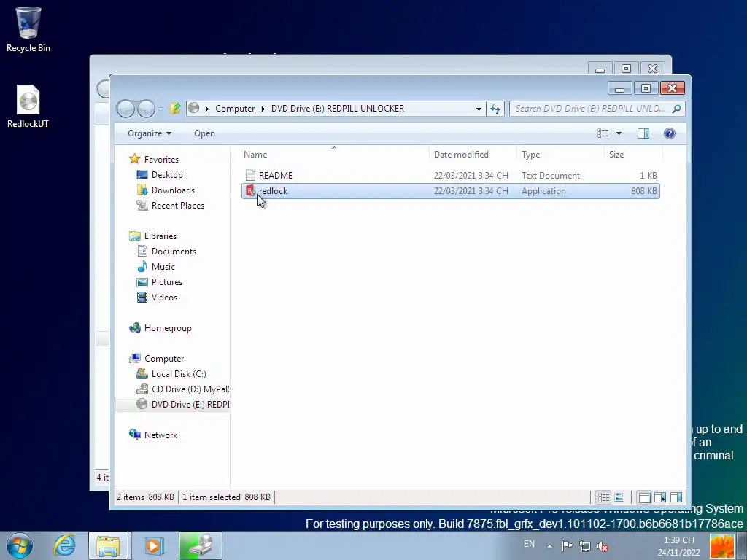
Task: Open the Documents library
Action: [174, 252]
